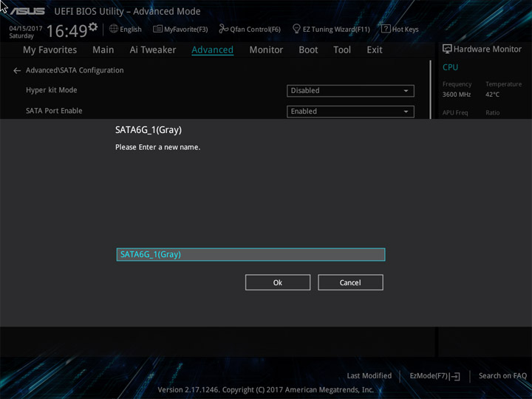Switch to the My Favorites tab
The height and width of the screenshot is (399, 532).
point(50,50)
